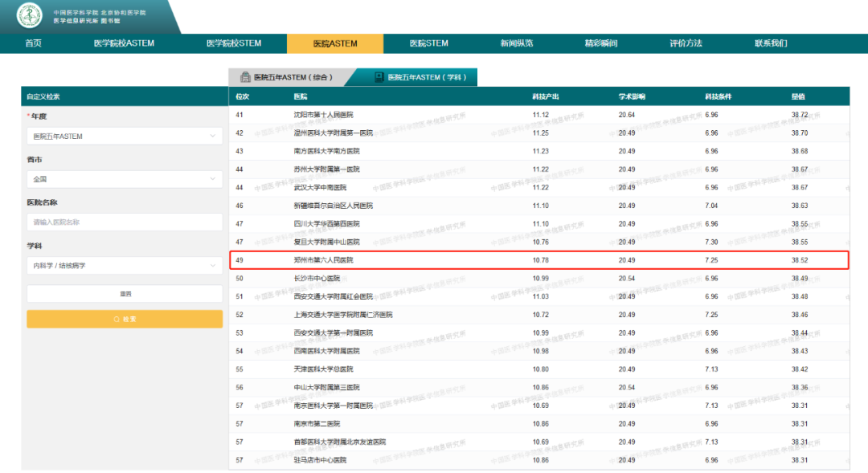The height and width of the screenshot is (473, 868).
Task: Select hospital 西南医科大学附属医院
Action: pyautogui.click(x=326, y=351)
